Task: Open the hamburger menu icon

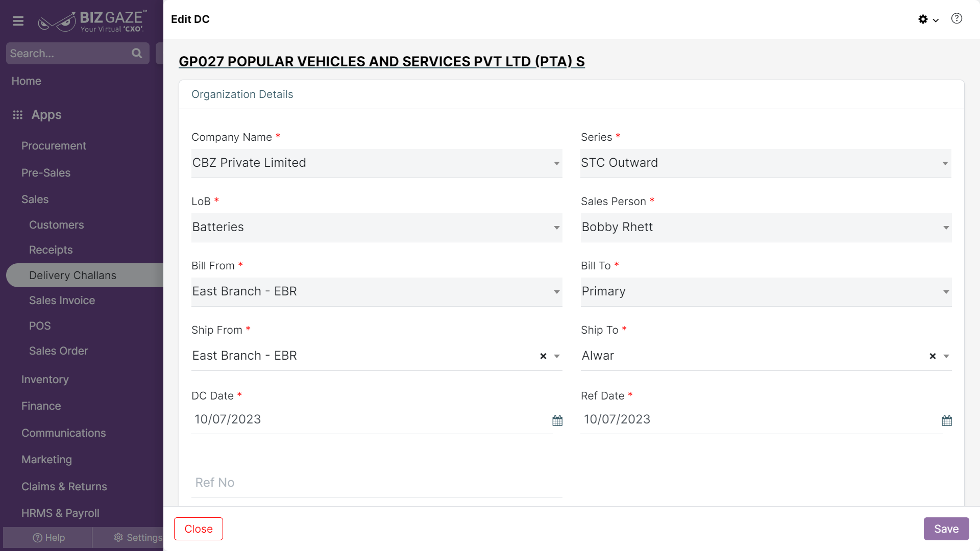Action: pyautogui.click(x=18, y=21)
